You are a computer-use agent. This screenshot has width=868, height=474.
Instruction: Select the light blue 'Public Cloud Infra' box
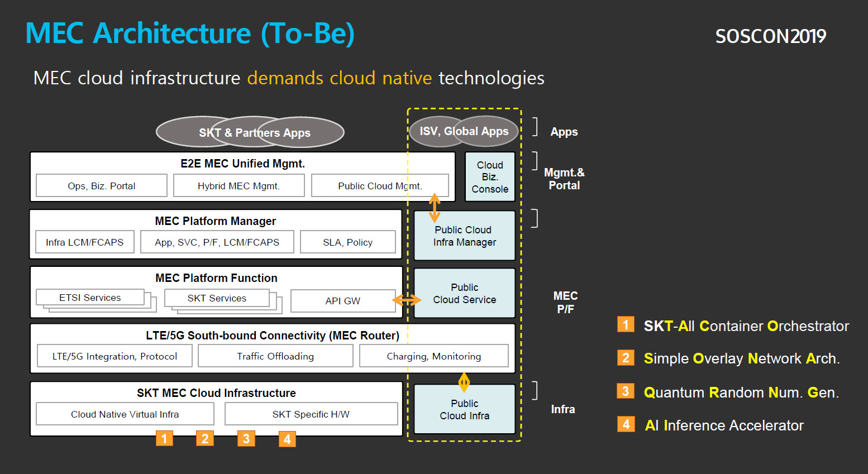pyautogui.click(x=465, y=409)
